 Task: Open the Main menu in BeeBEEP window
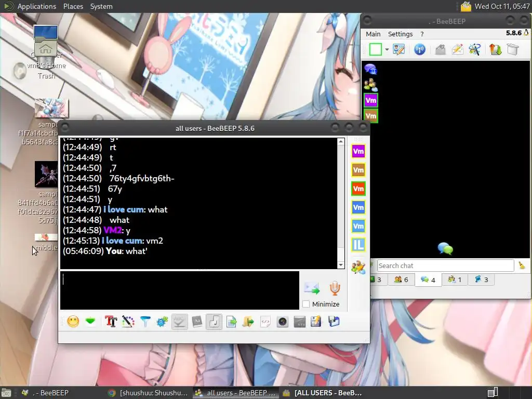click(x=373, y=34)
